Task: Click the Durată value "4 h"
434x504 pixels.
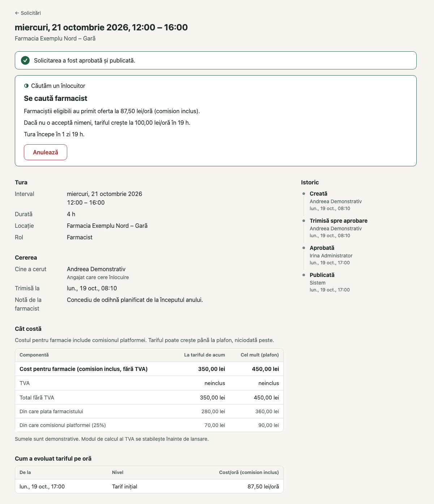Action: 71,214
